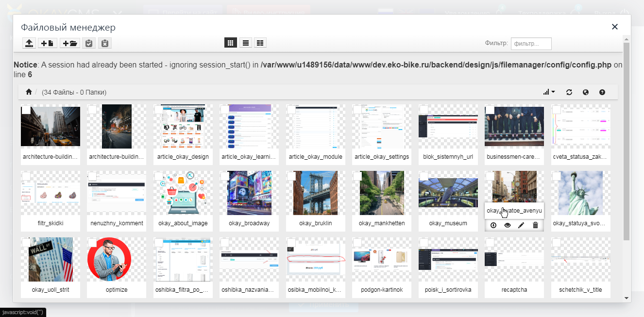Download okay_pyatoe_avenyu using the download icon
The width and height of the screenshot is (644, 317).
pos(493,225)
